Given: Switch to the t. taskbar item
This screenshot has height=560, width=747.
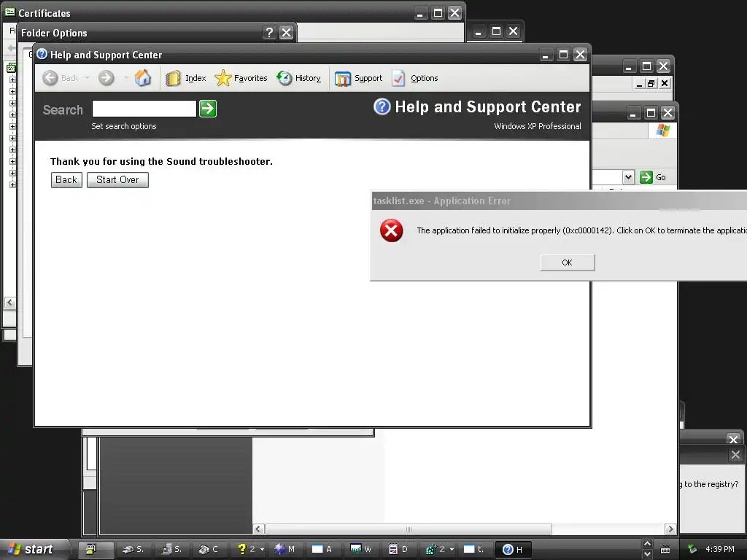Looking at the screenshot, I should click(474, 550).
